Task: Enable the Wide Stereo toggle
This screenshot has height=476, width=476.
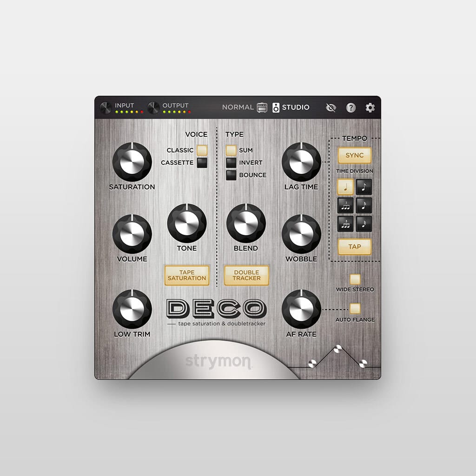Action: click(355, 279)
